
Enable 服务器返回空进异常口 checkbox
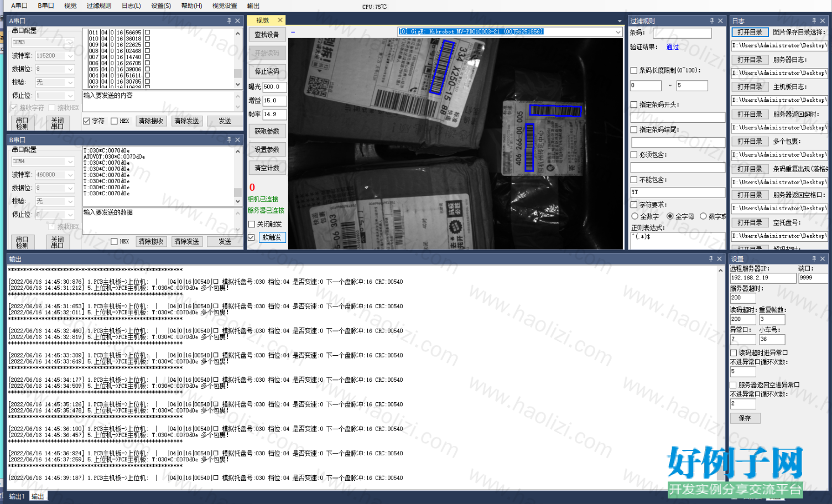733,385
